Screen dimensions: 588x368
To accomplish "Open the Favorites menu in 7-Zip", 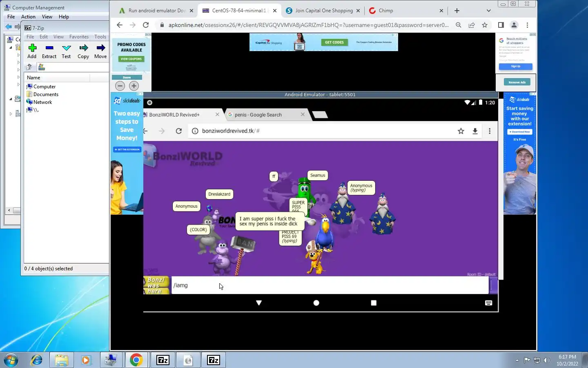I will [x=79, y=37].
